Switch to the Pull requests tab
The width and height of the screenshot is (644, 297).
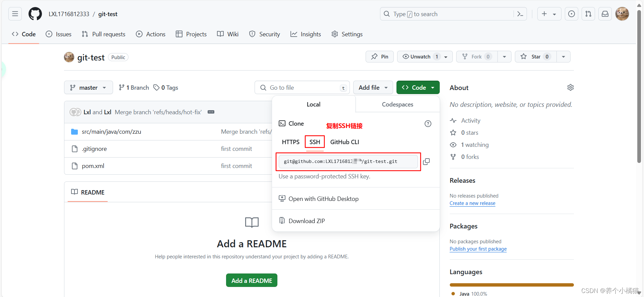(104, 34)
